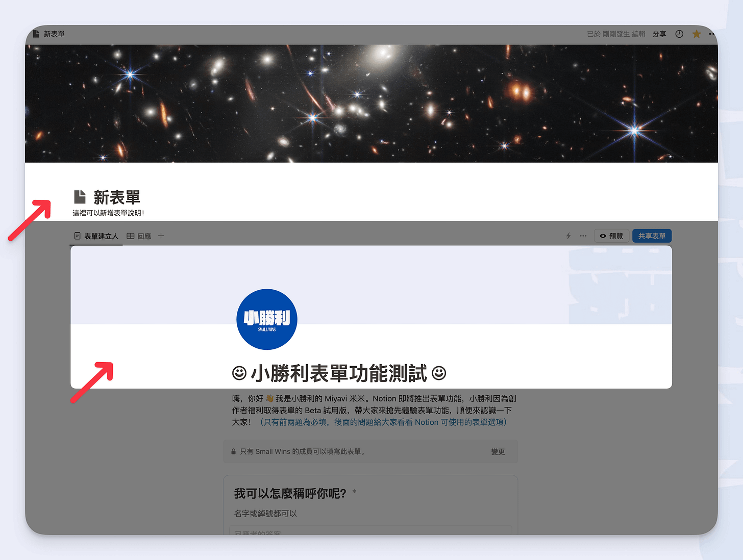Click the 小勝利 Small Wins round logo

click(267, 319)
